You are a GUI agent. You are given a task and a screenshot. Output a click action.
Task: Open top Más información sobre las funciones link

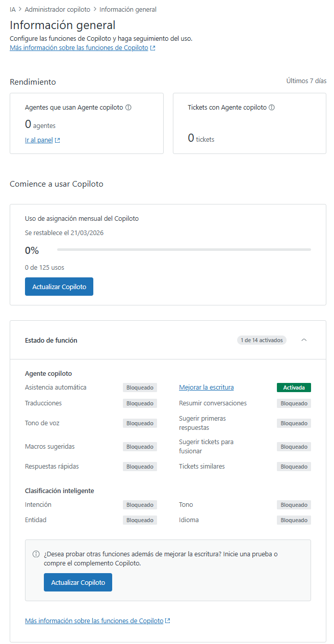point(79,48)
